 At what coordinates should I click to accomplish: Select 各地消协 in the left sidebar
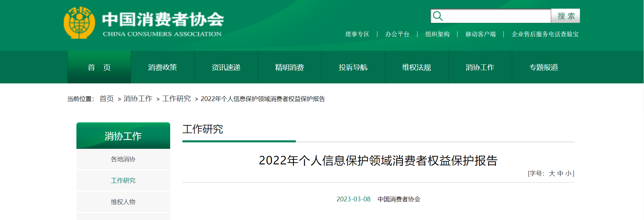(123, 159)
